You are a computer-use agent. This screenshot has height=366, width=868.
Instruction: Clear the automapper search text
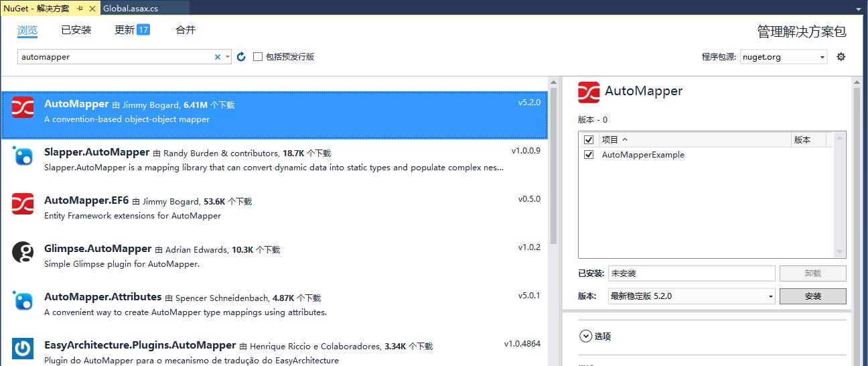tap(218, 57)
